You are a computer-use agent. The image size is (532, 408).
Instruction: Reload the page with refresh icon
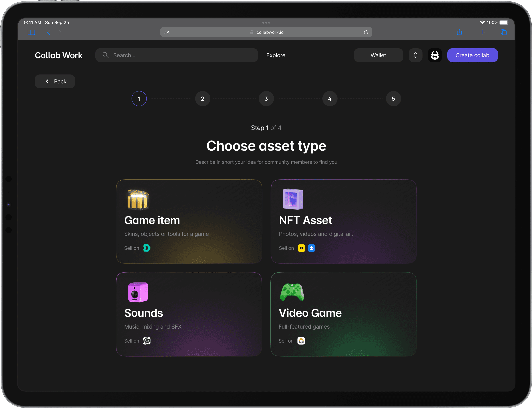(x=366, y=32)
